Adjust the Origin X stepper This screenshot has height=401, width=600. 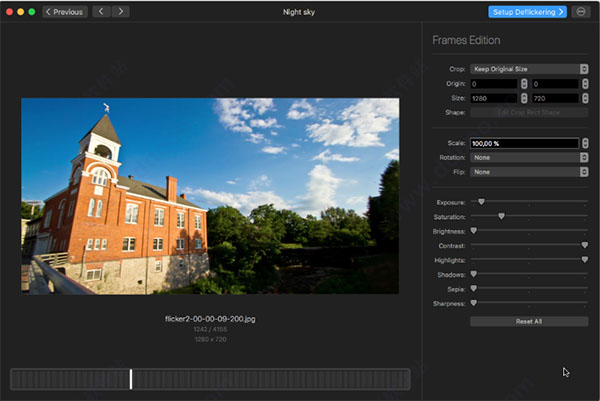click(524, 84)
